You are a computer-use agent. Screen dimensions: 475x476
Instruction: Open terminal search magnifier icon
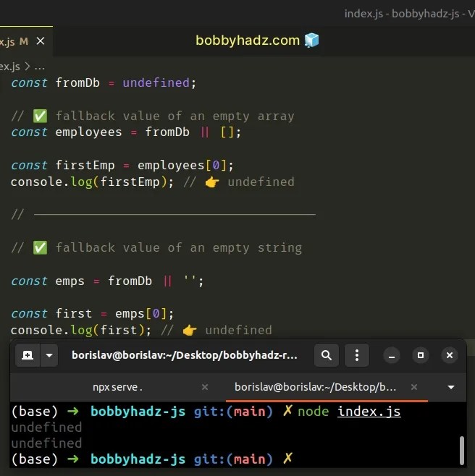pyautogui.click(x=327, y=355)
